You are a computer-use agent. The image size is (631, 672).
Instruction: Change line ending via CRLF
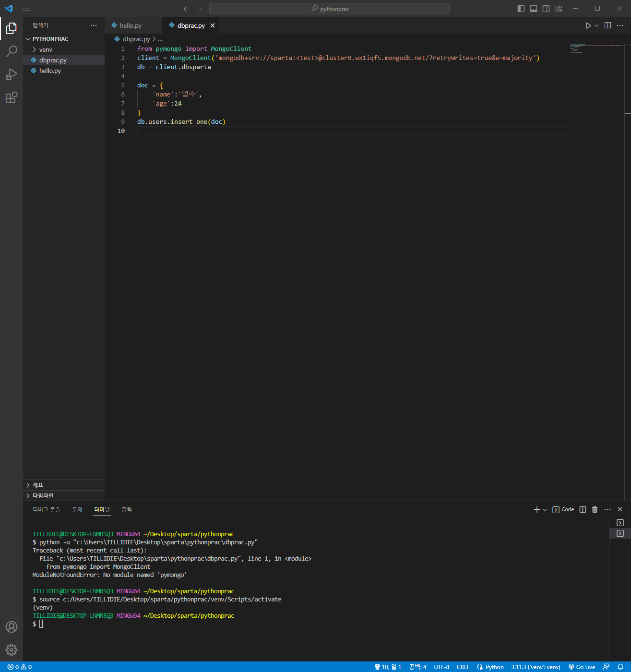(463, 667)
